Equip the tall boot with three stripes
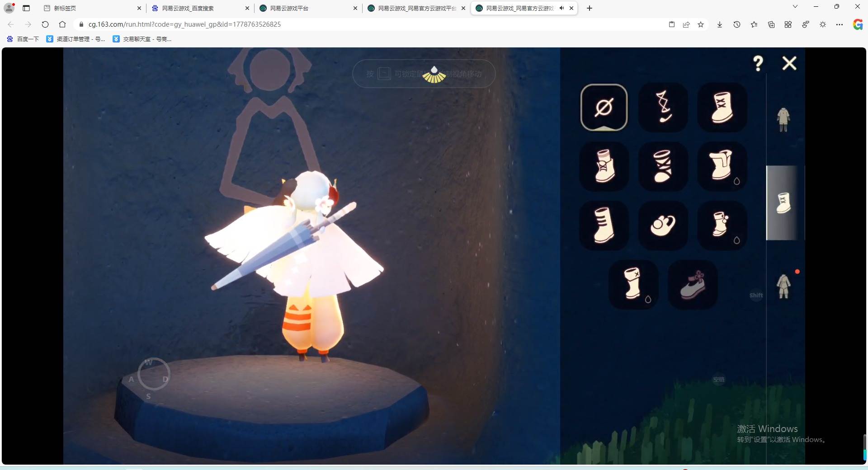The height and width of the screenshot is (470, 868). pyautogui.click(x=604, y=226)
